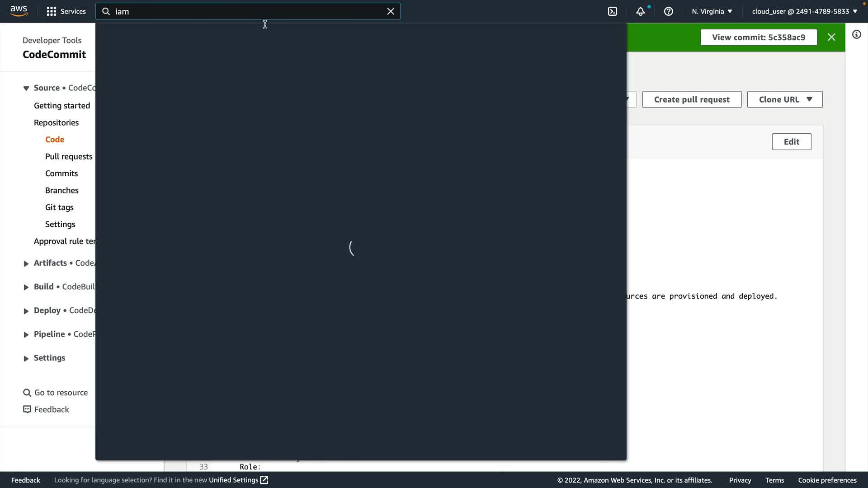The image size is (868, 488).
Task: Open the Clone URL dropdown
Action: pos(785,99)
